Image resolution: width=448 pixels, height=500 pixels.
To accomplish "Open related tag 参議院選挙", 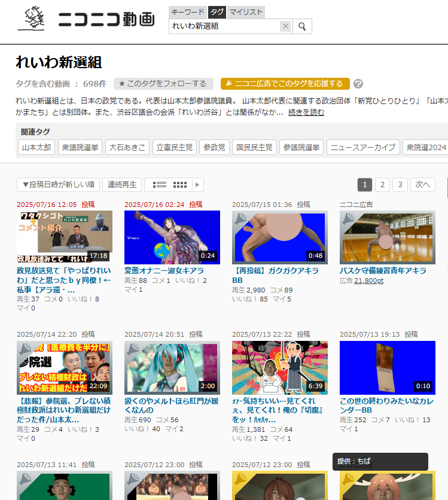I will (301, 147).
